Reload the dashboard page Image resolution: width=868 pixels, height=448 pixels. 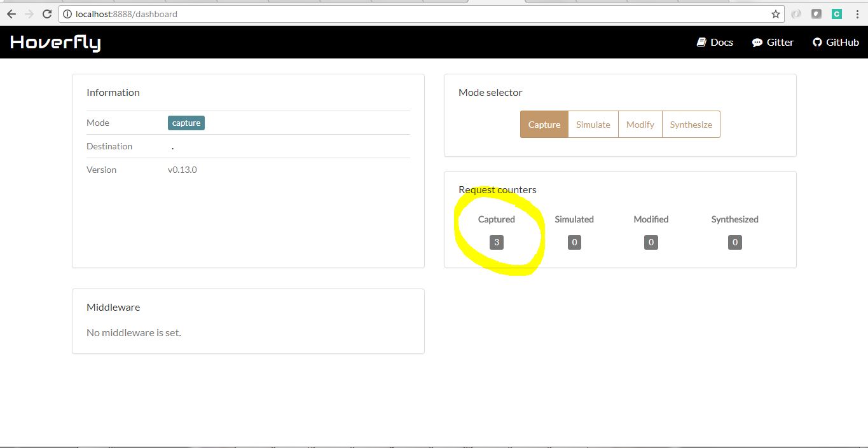click(x=47, y=14)
